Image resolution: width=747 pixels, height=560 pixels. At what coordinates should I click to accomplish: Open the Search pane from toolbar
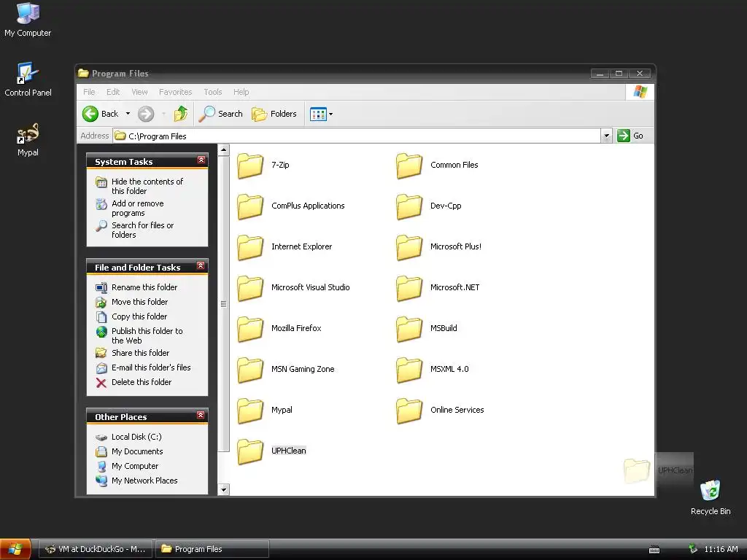coord(220,114)
